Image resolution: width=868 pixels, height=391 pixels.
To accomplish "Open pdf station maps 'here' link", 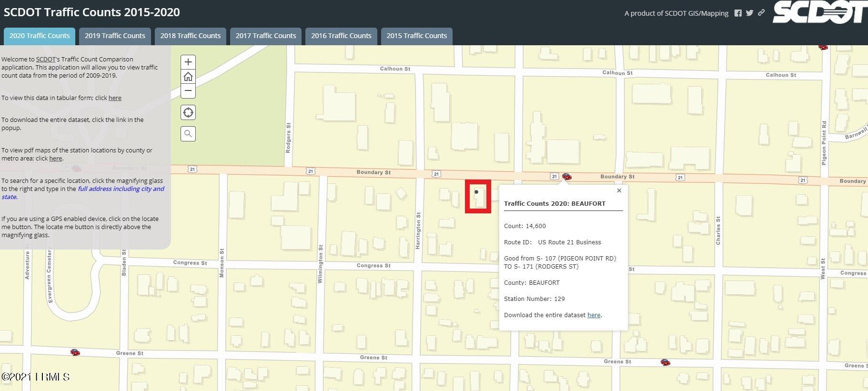I will [x=56, y=159].
